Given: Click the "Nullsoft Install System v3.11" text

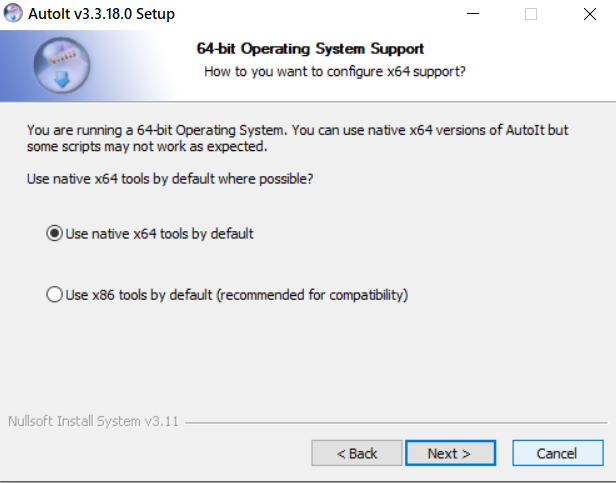Looking at the screenshot, I should point(93,421).
